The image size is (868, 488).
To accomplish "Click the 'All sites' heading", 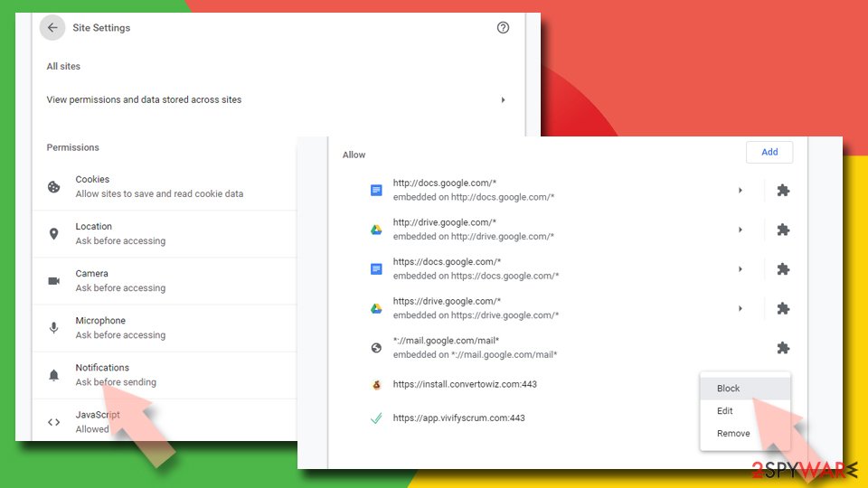I will click(63, 66).
